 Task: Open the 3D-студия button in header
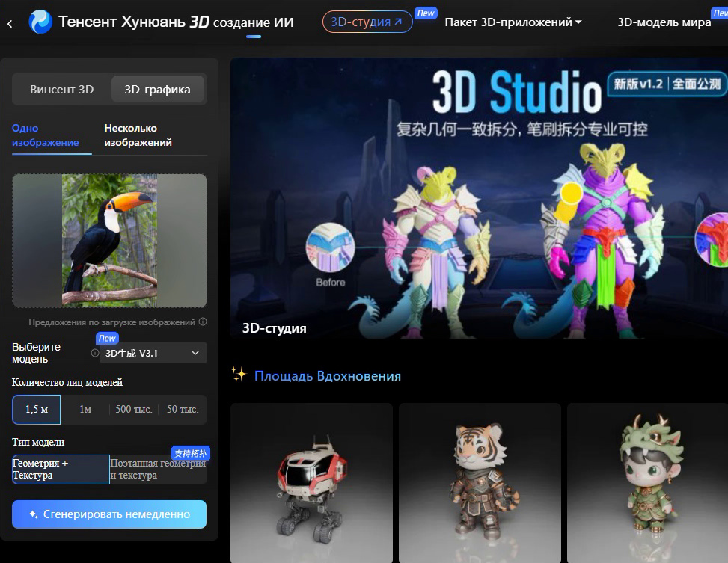click(x=367, y=22)
